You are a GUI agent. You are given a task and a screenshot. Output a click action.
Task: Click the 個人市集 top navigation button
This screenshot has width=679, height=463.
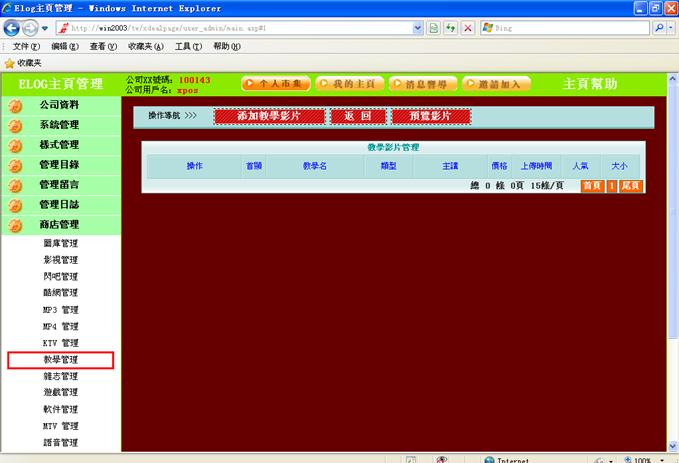click(x=275, y=84)
